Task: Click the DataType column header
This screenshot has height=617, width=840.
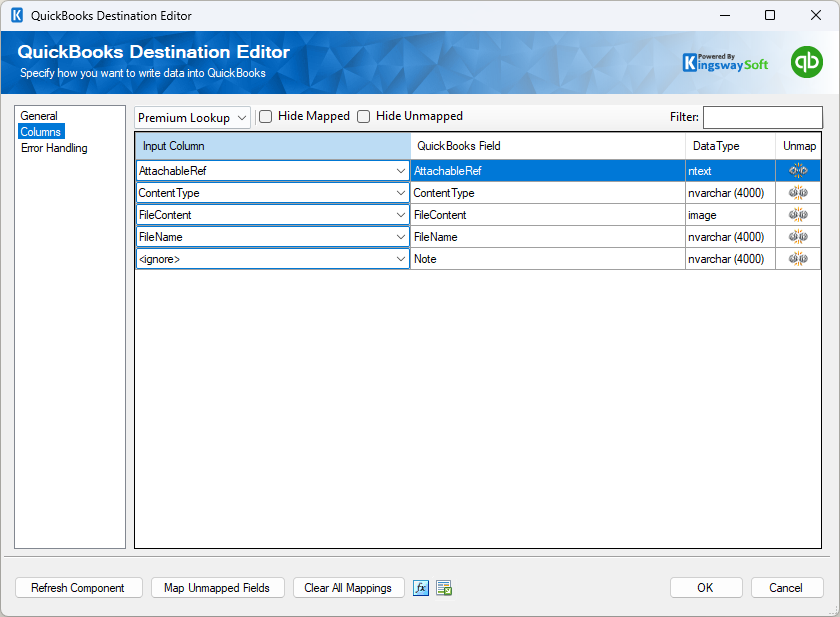Action: (730, 146)
